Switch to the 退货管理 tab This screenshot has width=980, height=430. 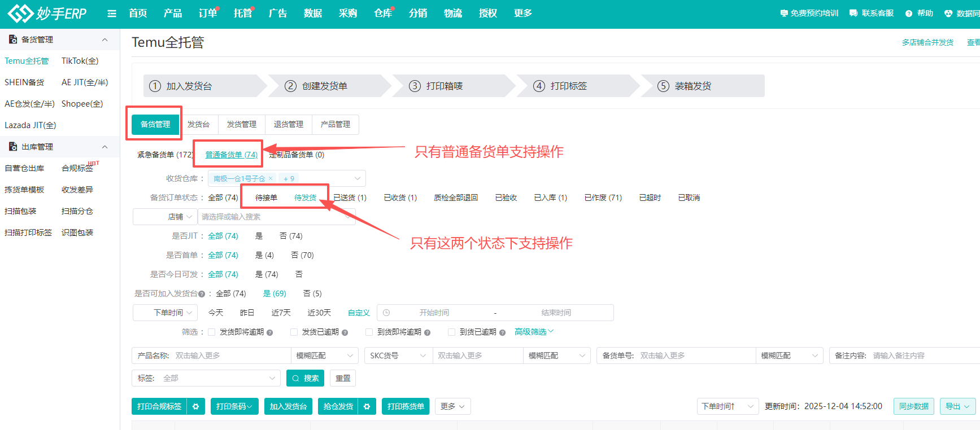tap(289, 124)
